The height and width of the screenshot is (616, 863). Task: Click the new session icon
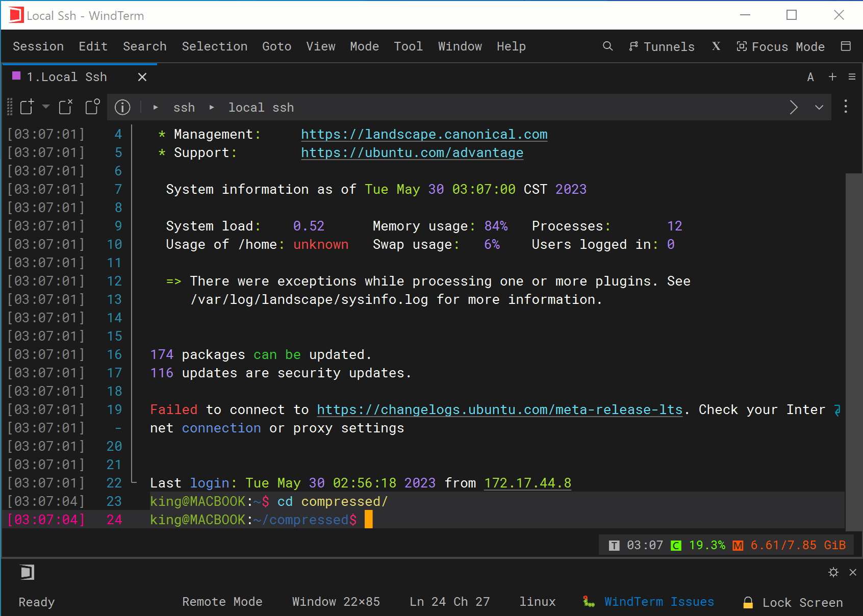tap(27, 107)
